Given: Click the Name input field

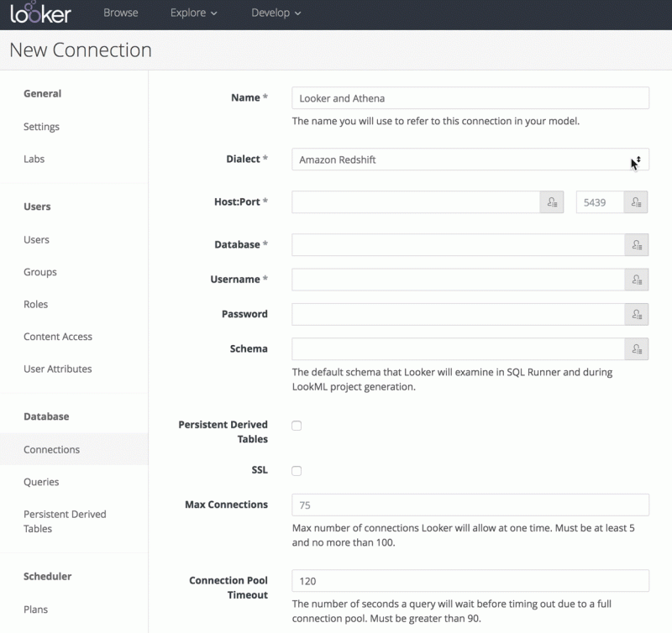Looking at the screenshot, I should (470, 98).
